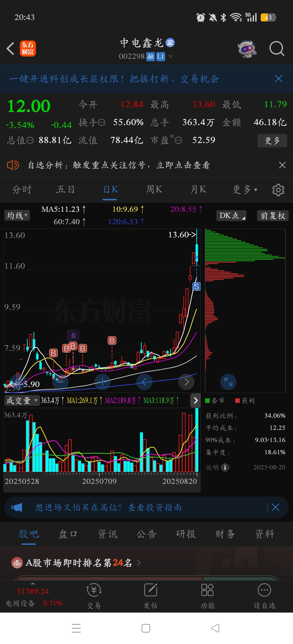The height and width of the screenshot is (644, 293).
Task: Tap the 获利 legend red swatch
Action: pyautogui.click(x=237, y=401)
